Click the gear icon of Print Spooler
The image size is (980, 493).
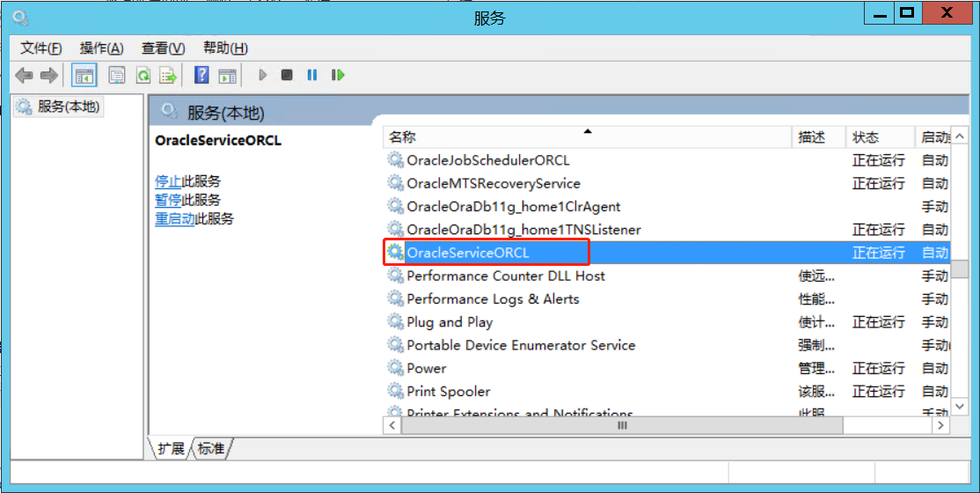click(396, 392)
